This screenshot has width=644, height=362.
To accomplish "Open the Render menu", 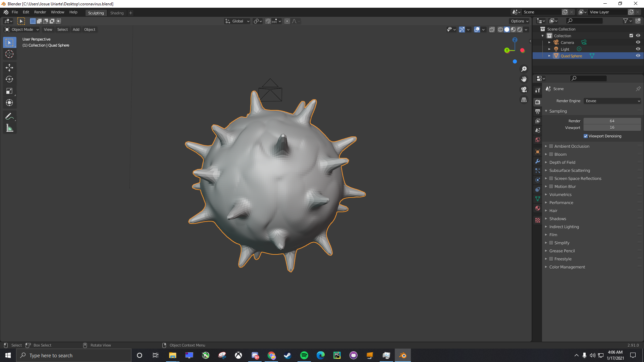I will [x=40, y=12].
